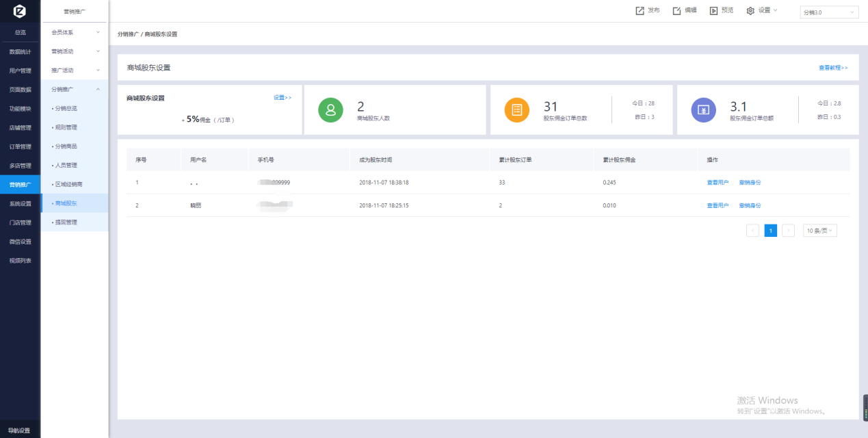Open 区域经销商 submenu item

coord(68,184)
